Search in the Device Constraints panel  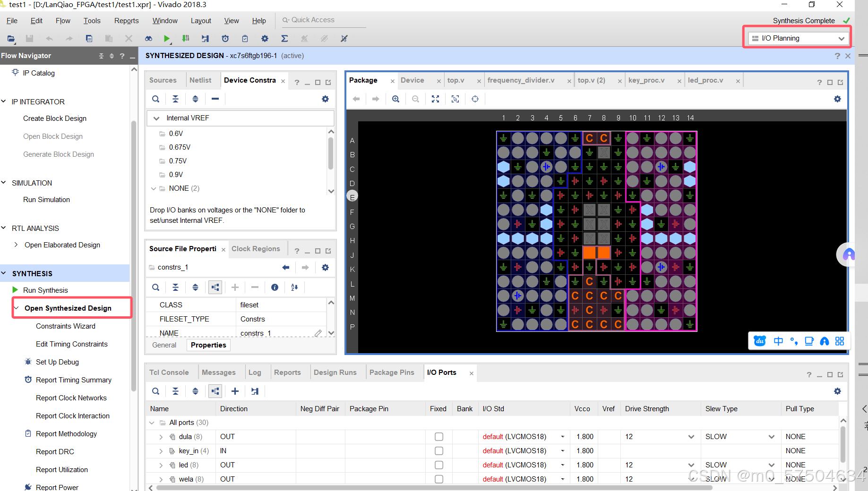(x=155, y=99)
